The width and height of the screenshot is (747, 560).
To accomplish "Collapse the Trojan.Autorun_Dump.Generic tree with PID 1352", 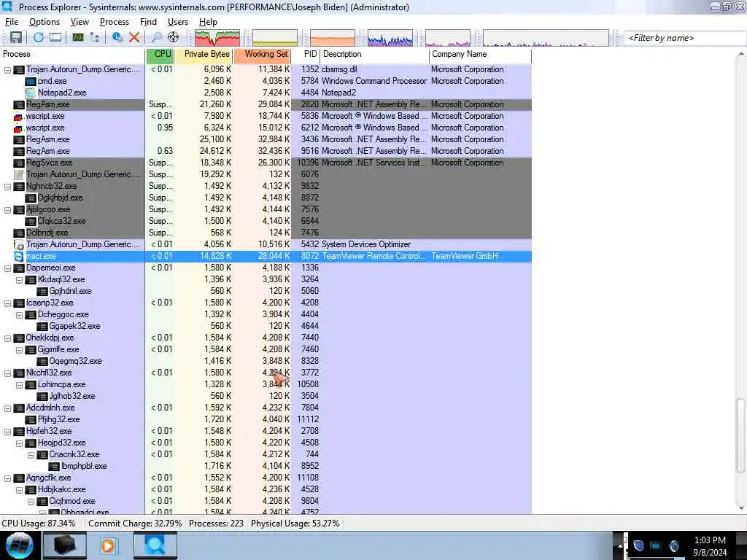I will [7, 70].
